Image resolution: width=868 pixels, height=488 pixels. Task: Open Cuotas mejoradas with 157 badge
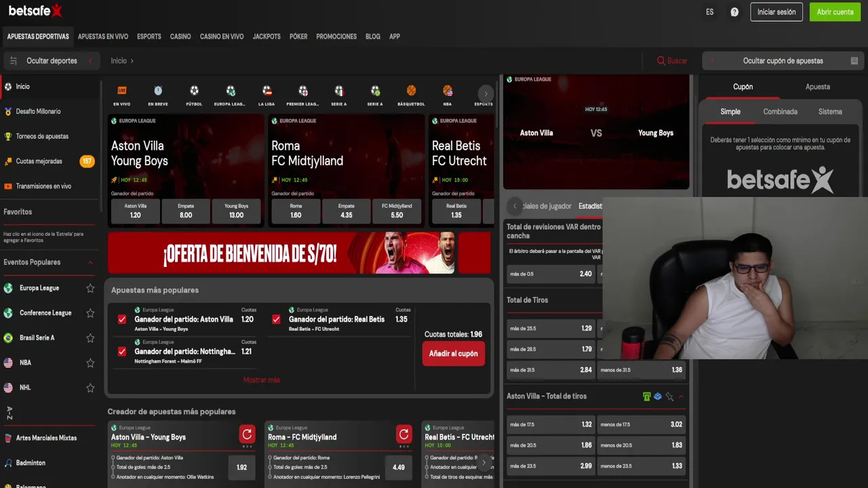tap(51, 161)
